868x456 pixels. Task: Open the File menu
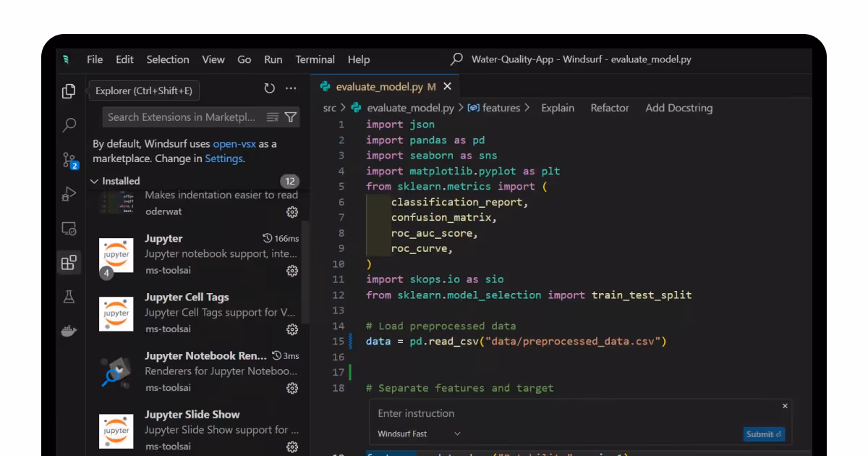(x=95, y=59)
